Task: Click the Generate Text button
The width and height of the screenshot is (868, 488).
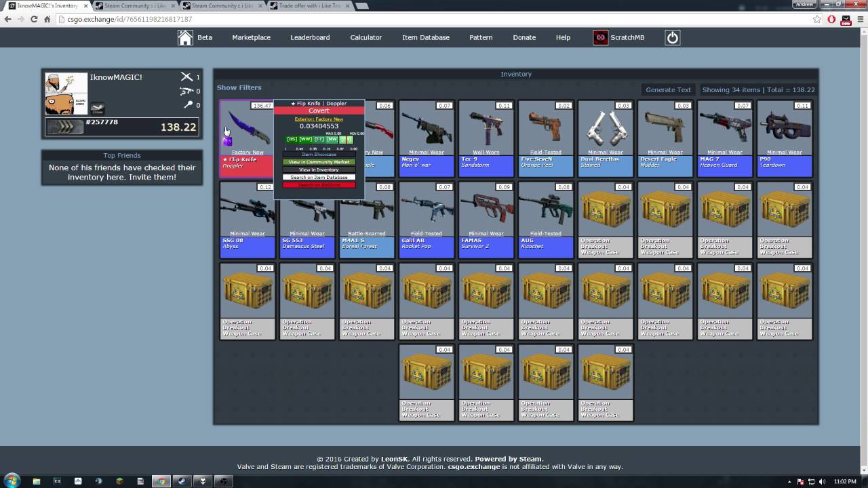Action: (668, 89)
